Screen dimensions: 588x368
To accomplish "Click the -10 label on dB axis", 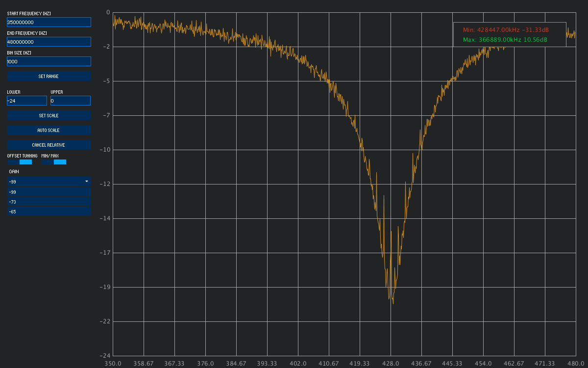I will [x=104, y=150].
